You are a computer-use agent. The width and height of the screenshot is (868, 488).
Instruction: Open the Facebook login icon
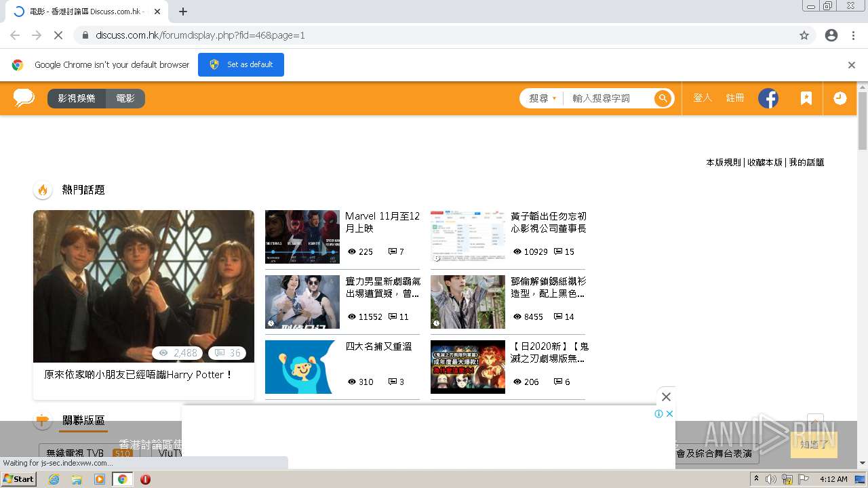768,98
